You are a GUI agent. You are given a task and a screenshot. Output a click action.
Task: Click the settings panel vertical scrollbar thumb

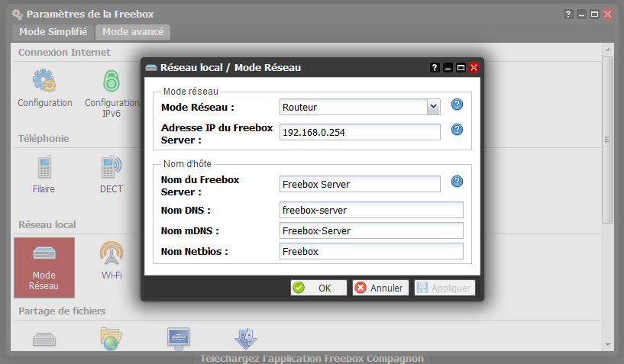tap(607, 140)
